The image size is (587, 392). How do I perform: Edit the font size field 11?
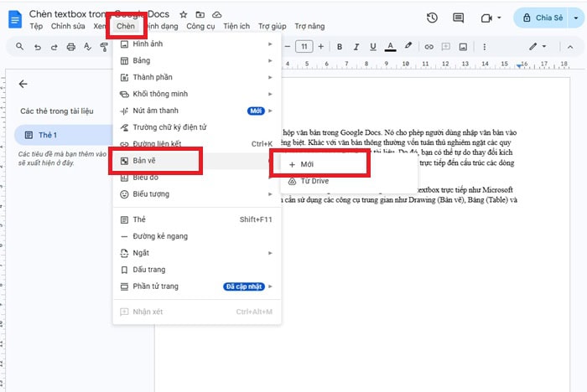coord(304,47)
